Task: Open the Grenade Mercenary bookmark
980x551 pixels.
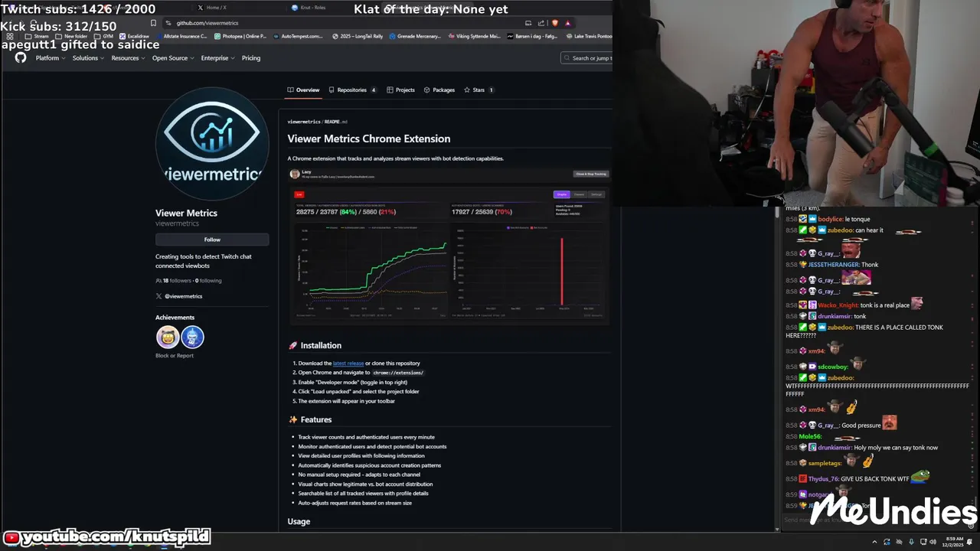Action: pyautogui.click(x=415, y=36)
